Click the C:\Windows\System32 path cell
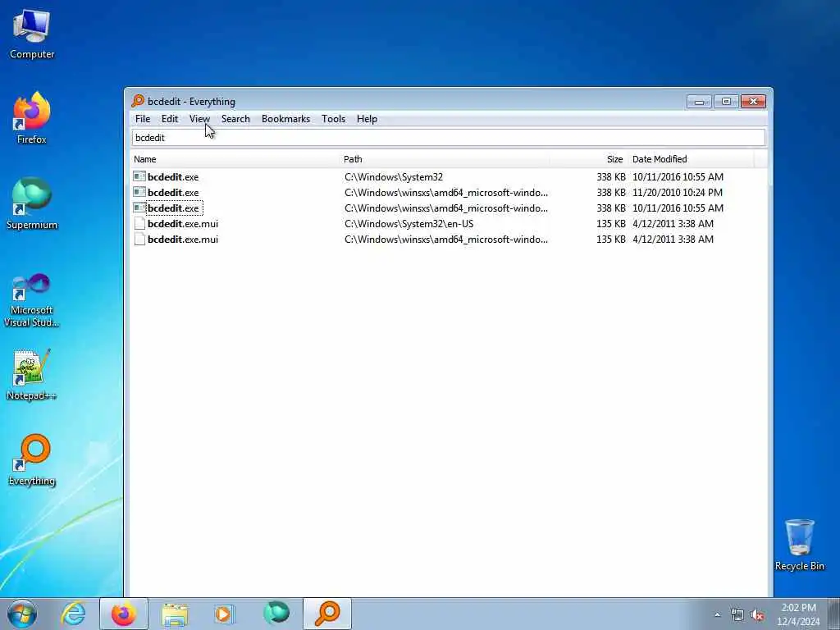The image size is (840, 630). pos(394,177)
